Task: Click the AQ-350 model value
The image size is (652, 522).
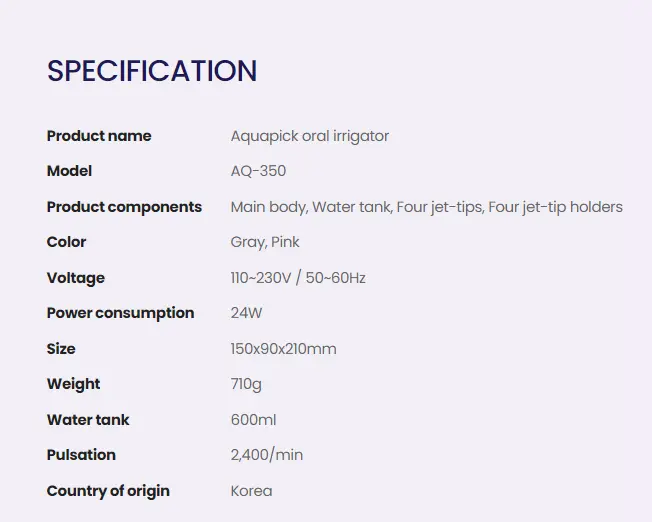Action: (x=258, y=171)
